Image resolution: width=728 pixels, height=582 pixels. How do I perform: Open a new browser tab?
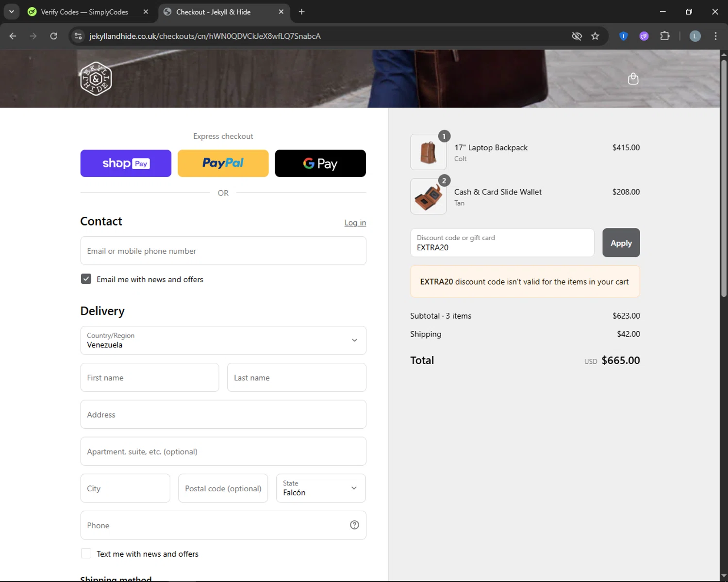coord(301,12)
